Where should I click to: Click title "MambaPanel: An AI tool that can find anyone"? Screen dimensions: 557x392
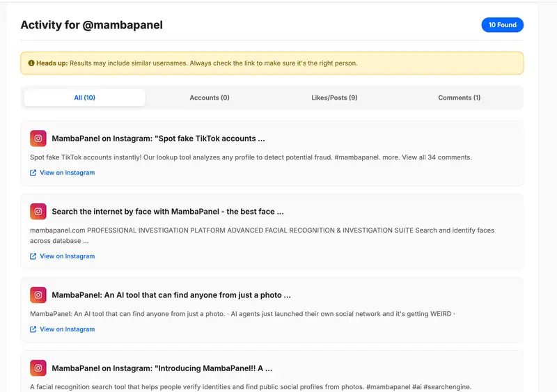tap(171, 295)
